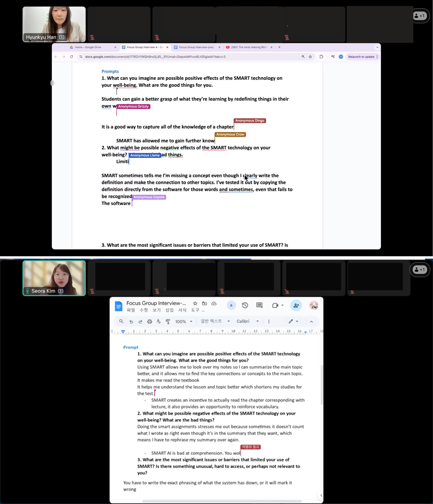This screenshot has height=504, width=433.
Task: Close the Home - Google Drive tab
Action: 115,47
